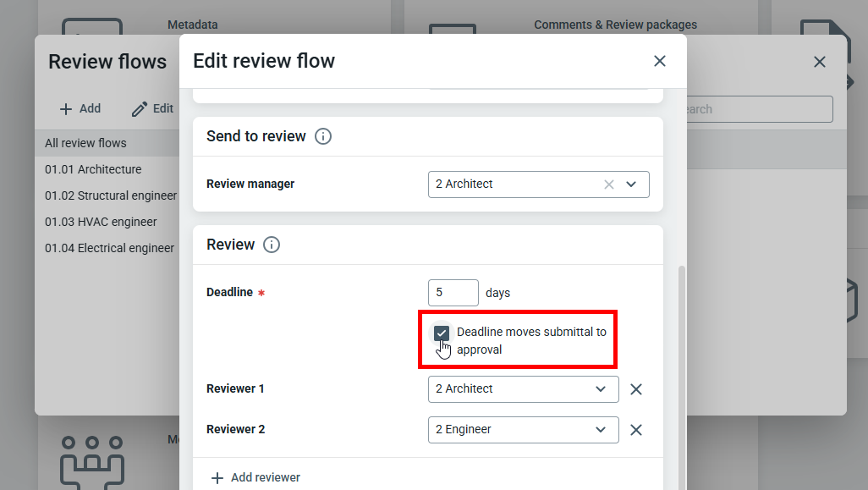The width and height of the screenshot is (868, 490).
Task: Select 01.01 Architecture review flow
Action: click(x=93, y=169)
